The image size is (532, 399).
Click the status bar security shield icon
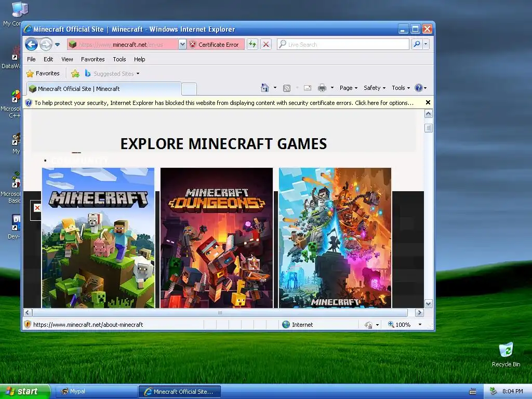coord(28,324)
